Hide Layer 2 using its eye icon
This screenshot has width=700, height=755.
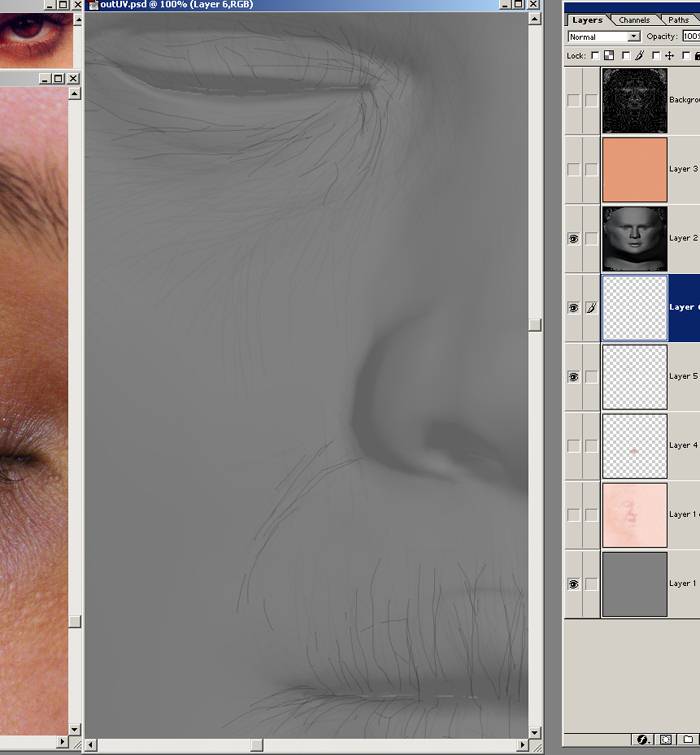click(x=573, y=239)
